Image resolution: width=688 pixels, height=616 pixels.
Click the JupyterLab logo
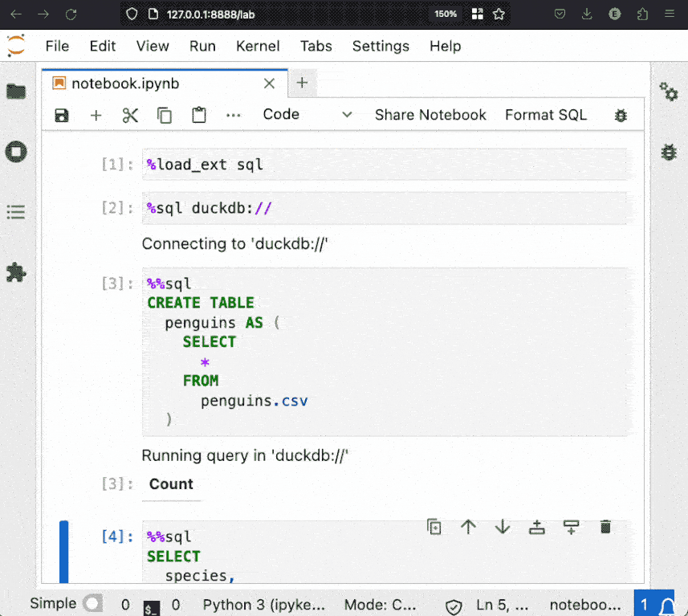(16, 46)
